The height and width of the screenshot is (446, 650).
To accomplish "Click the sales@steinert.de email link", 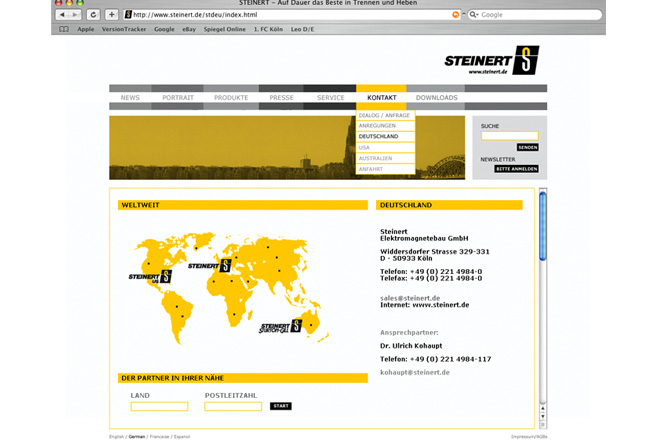I will (x=410, y=298).
